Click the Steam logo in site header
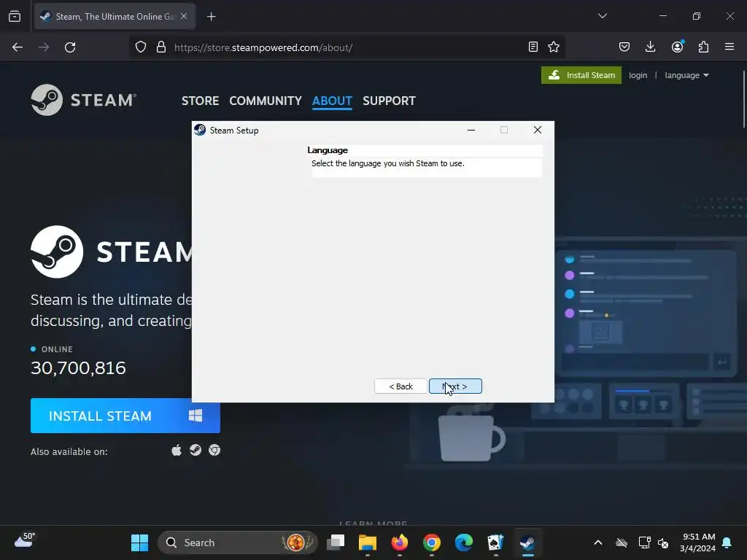 coord(83,100)
